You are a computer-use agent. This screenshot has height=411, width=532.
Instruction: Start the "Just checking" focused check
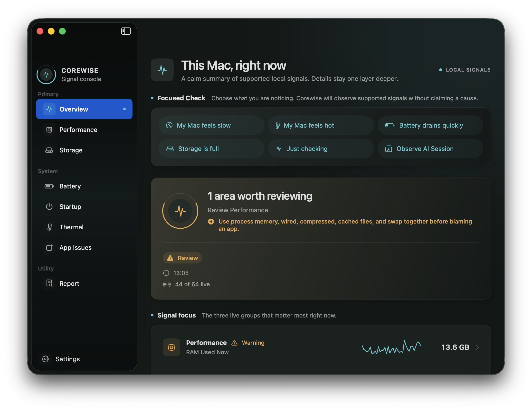tap(321, 149)
